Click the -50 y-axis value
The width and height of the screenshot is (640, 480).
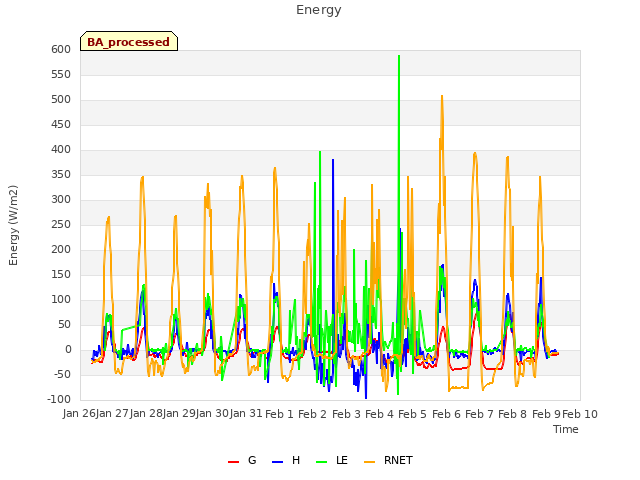tap(61, 374)
